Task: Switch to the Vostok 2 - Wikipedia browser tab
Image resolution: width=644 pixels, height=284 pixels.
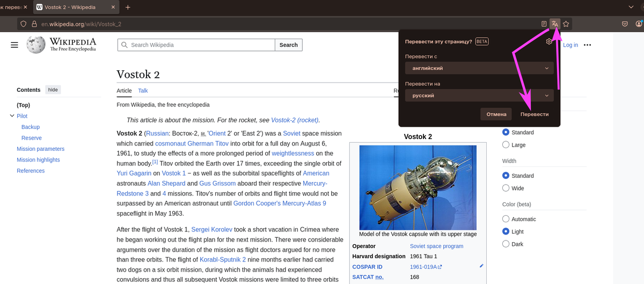Action: coord(76,8)
